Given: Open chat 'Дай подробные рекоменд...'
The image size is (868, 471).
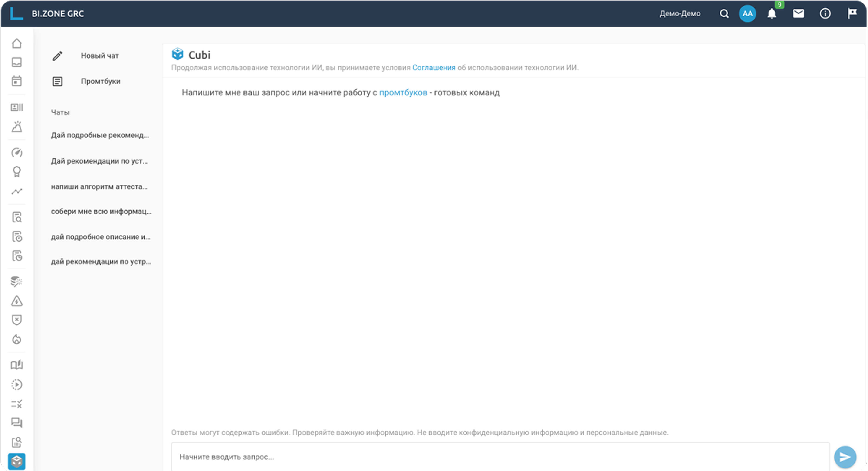Looking at the screenshot, I should click(x=100, y=135).
